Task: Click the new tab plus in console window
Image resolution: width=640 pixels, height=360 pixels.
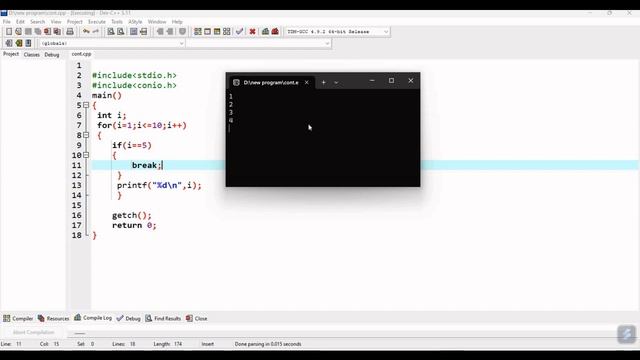Action: [x=323, y=82]
